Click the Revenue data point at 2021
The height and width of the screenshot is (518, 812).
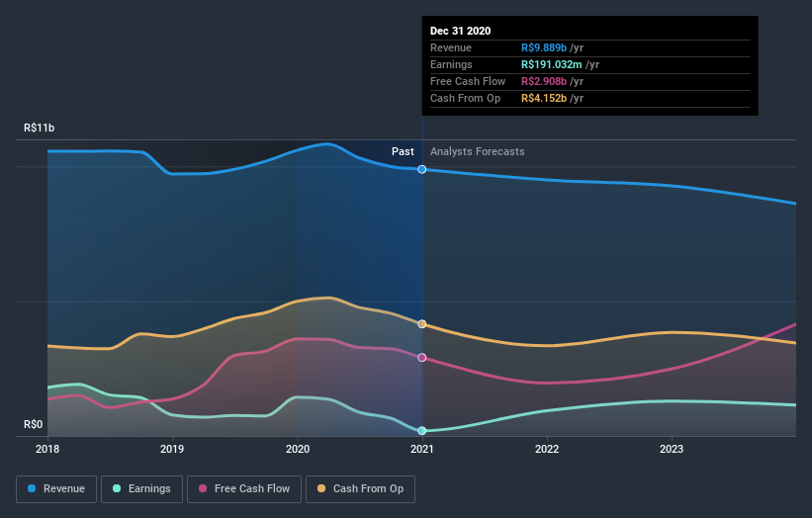422,169
